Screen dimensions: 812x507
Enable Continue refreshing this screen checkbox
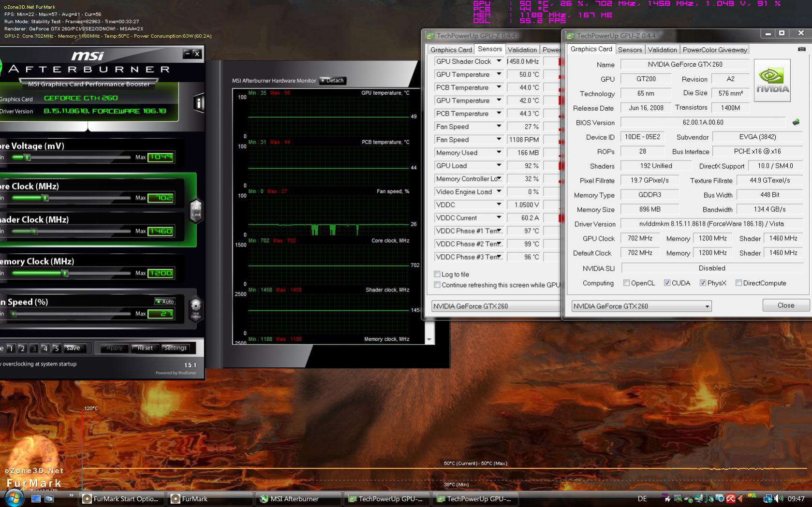point(437,285)
